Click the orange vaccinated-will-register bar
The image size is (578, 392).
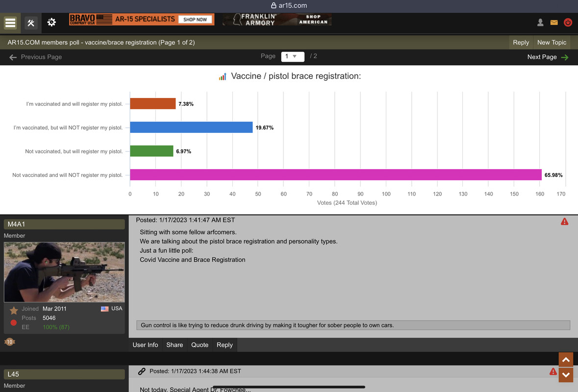[152, 103]
